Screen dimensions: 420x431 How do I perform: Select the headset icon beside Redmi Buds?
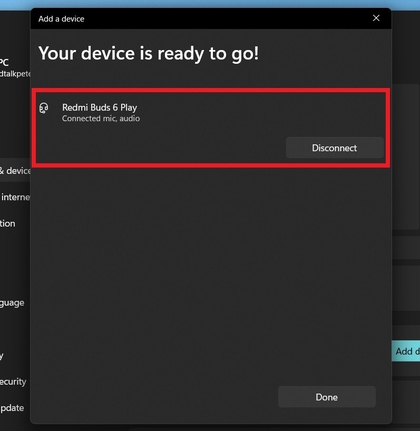coord(44,108)
